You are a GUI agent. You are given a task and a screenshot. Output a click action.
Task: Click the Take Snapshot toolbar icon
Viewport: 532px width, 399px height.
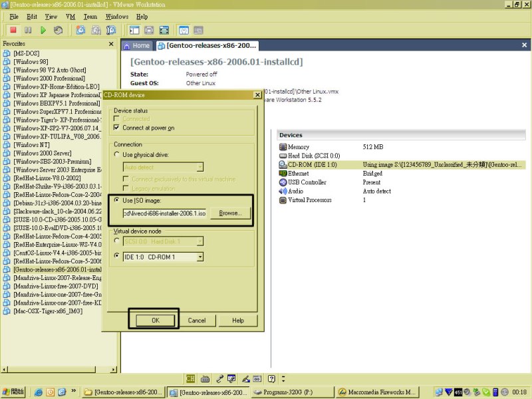pyautogui.click(x=80, y=30)
